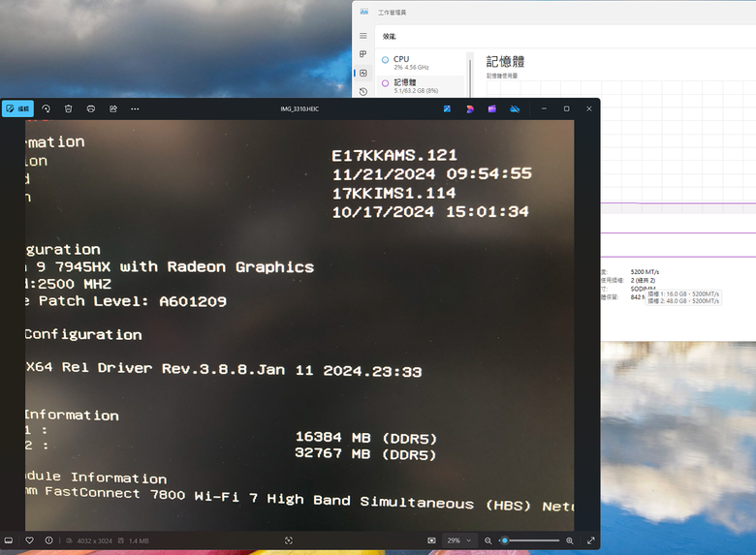Open App history icon in Task Manager sidebar
Screen dimensions: 756x555
363,92
